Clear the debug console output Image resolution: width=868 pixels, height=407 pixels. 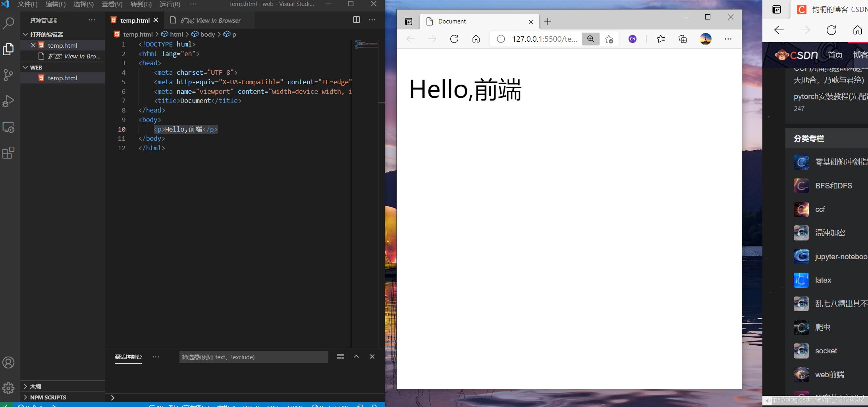tap(340, 357)
